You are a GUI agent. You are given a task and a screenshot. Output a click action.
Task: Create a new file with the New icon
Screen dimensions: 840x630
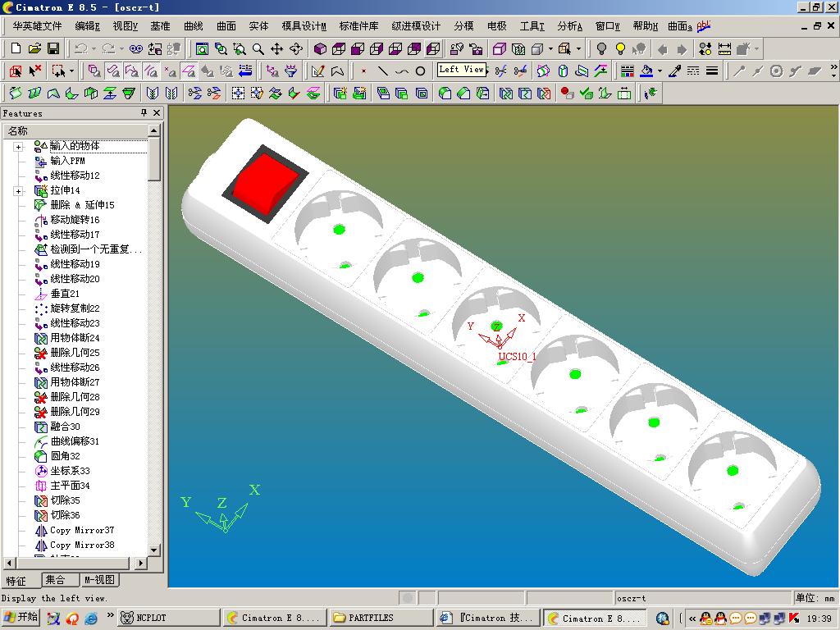(x=16, y=48)
